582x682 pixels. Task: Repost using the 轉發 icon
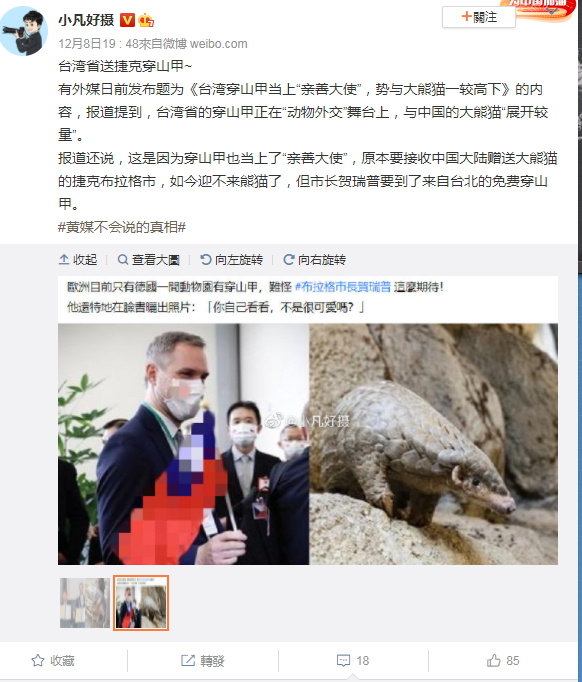(x=188, y=661)
